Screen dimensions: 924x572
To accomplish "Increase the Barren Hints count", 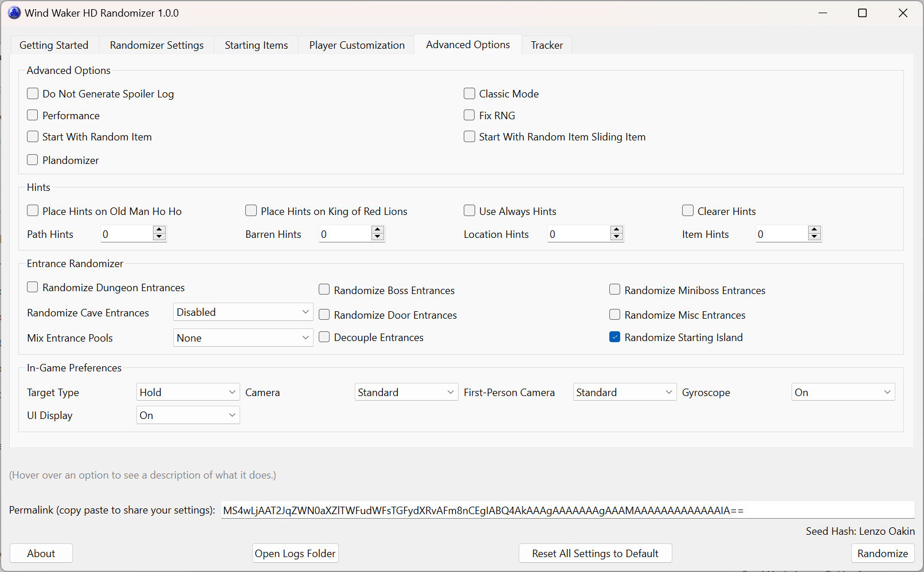I will (377, 230).
